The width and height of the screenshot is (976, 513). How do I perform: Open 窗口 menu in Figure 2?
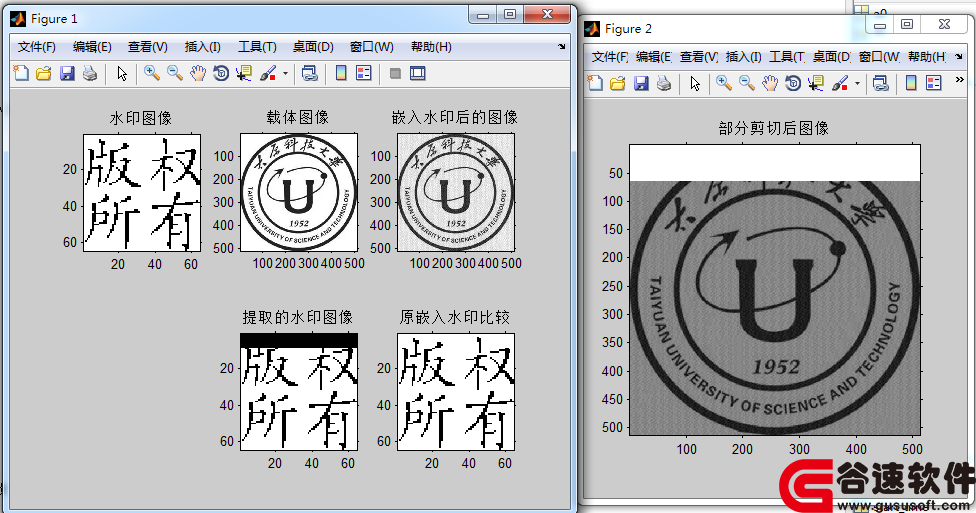point(879,57)
